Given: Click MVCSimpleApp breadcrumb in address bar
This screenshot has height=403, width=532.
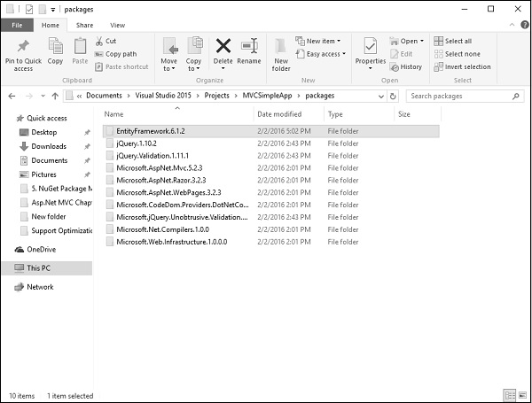Looking at the screenshot, I should [267, 96].
